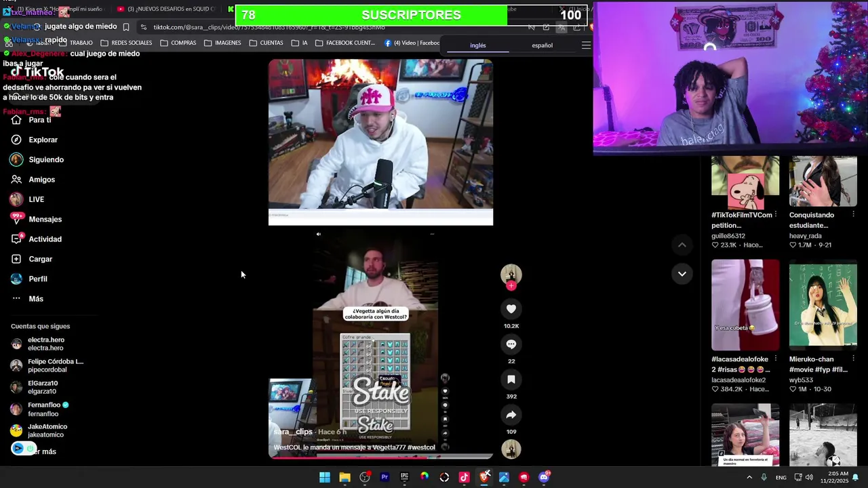The image size is (868, 488).
Task: Open the Y esa cubeta video thumbnail
Action: tap(745, 305)
